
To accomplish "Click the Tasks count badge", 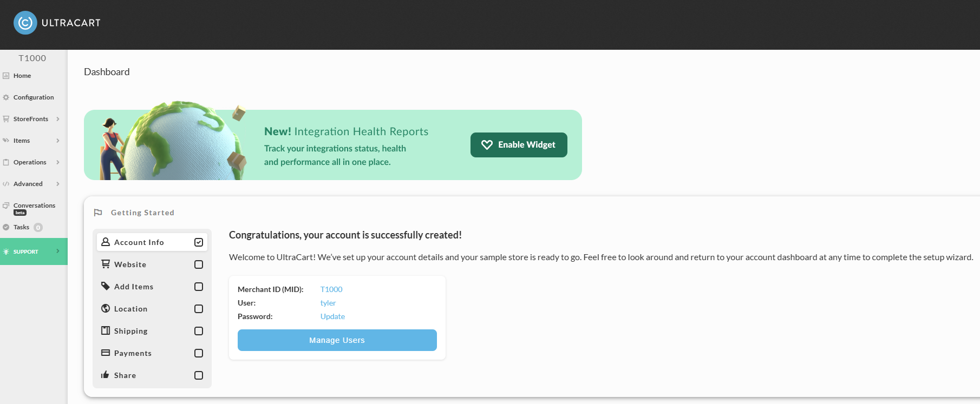I will 38,227.
